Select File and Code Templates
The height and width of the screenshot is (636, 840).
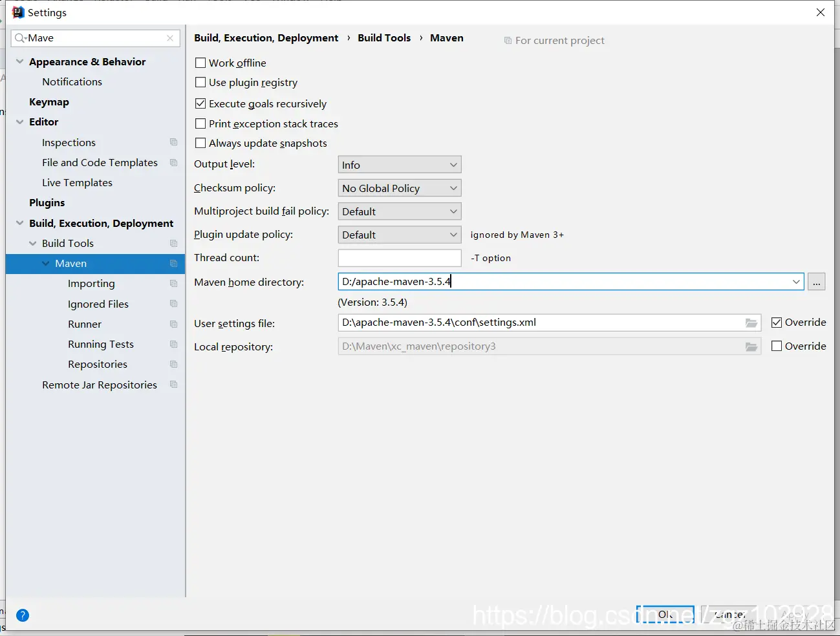tap(100, 162)
